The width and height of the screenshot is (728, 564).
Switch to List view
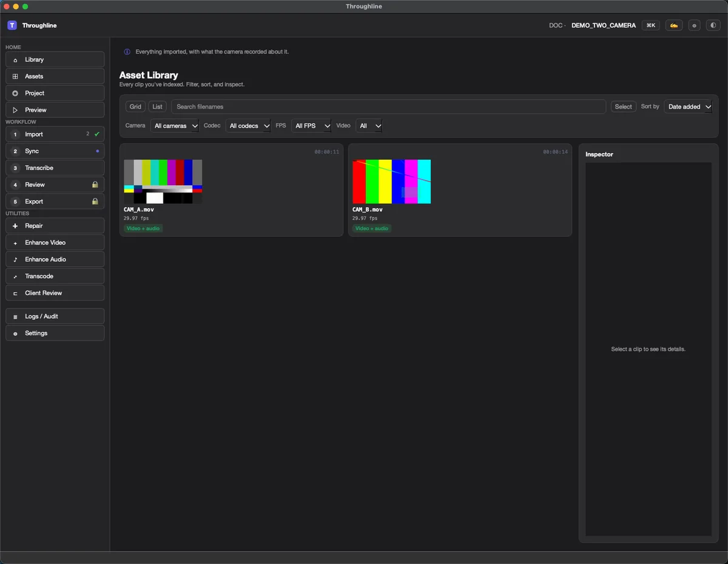click(x=157, y=107)
